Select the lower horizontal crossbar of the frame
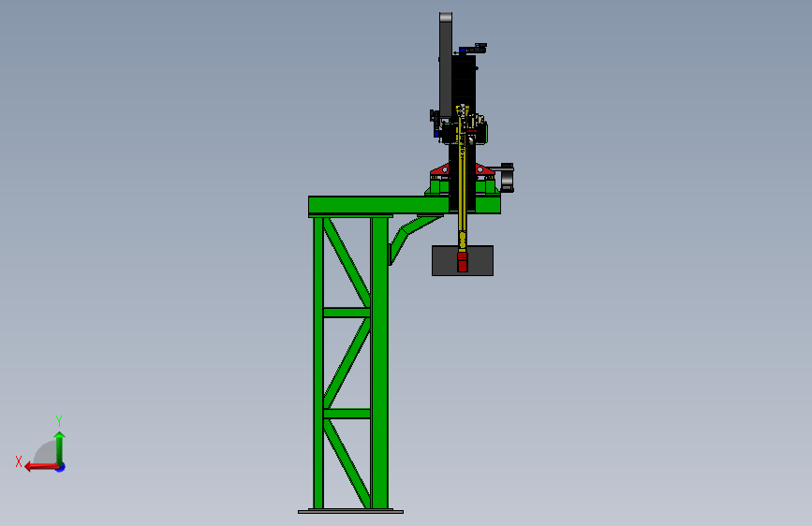The image size is (812, 526). coord(347,413)
